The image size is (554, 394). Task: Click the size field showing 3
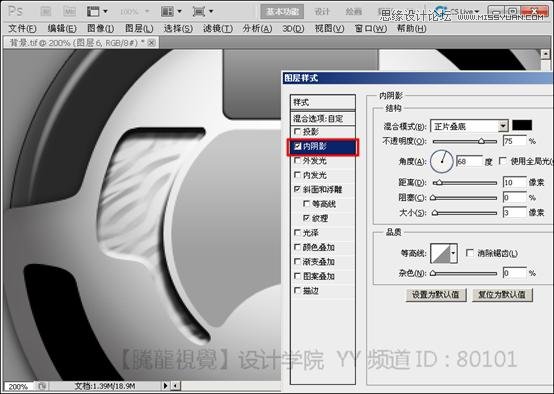click(514, 212)
